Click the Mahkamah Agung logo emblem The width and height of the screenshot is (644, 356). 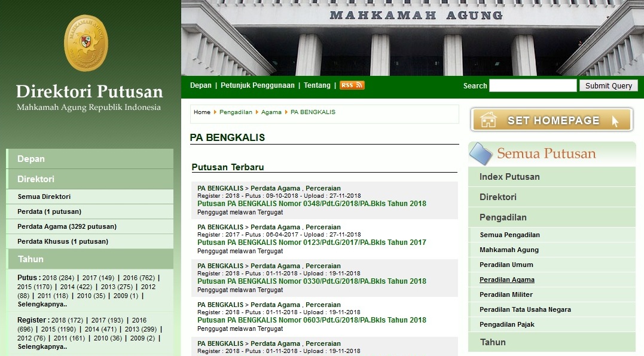pyautogui.click(x=86, y=43)
